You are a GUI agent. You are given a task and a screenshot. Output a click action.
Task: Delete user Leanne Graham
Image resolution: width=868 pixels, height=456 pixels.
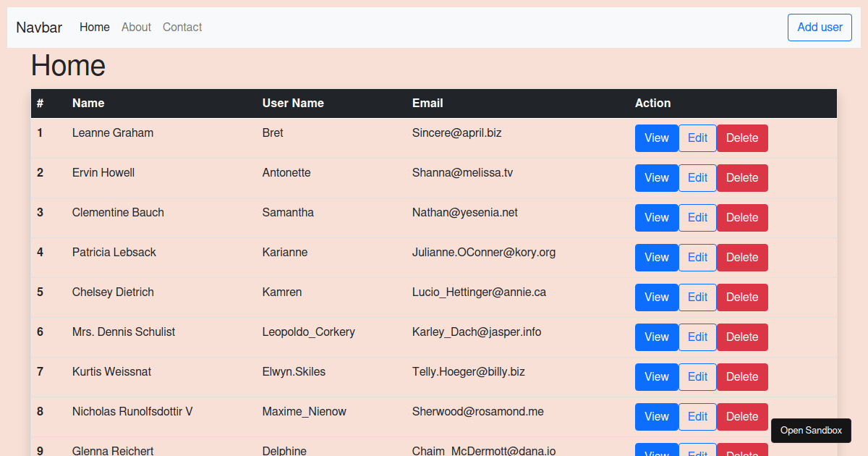(742, 138)
